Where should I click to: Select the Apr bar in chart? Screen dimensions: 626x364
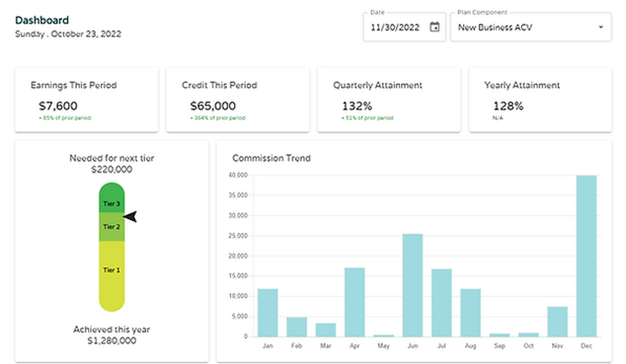(x=354, y=302)
